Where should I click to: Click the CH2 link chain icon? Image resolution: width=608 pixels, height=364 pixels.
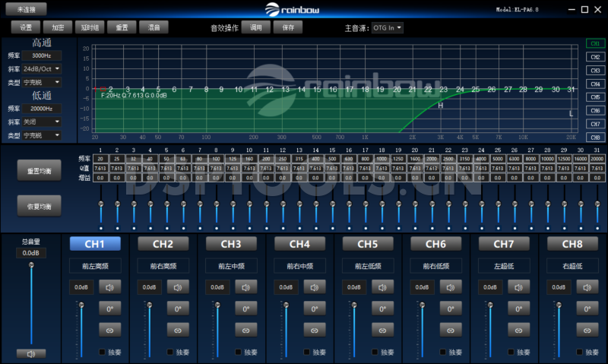pyautogui.click(x=178, y=330)
